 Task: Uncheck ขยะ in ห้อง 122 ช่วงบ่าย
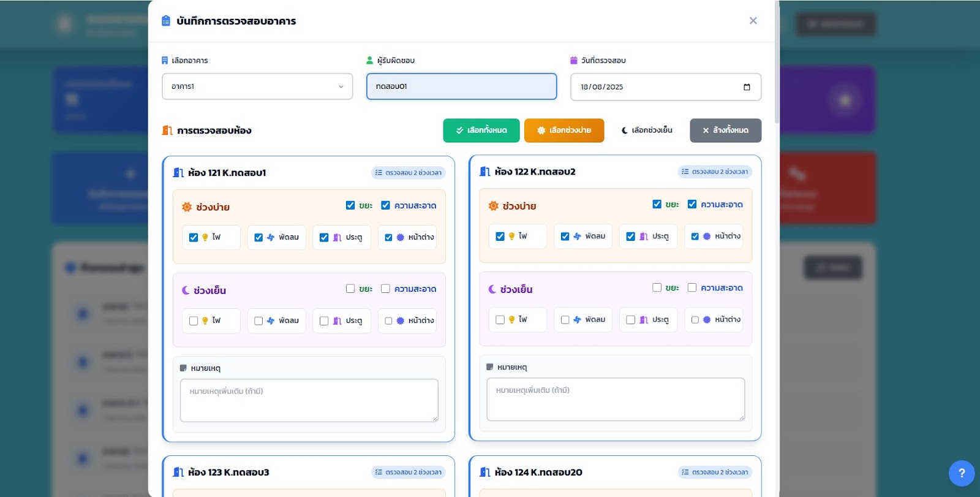[x=657, y=204]
